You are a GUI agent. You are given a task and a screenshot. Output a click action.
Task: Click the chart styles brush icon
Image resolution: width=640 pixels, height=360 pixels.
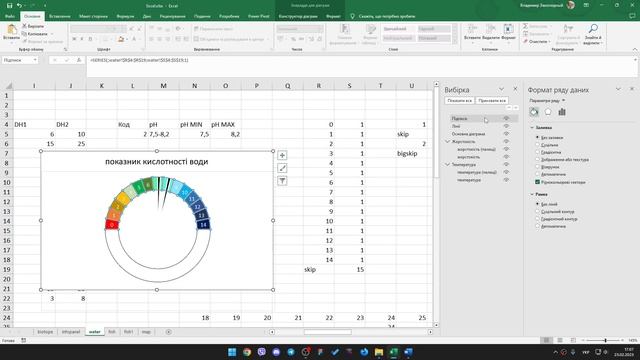tap(282, 168)
